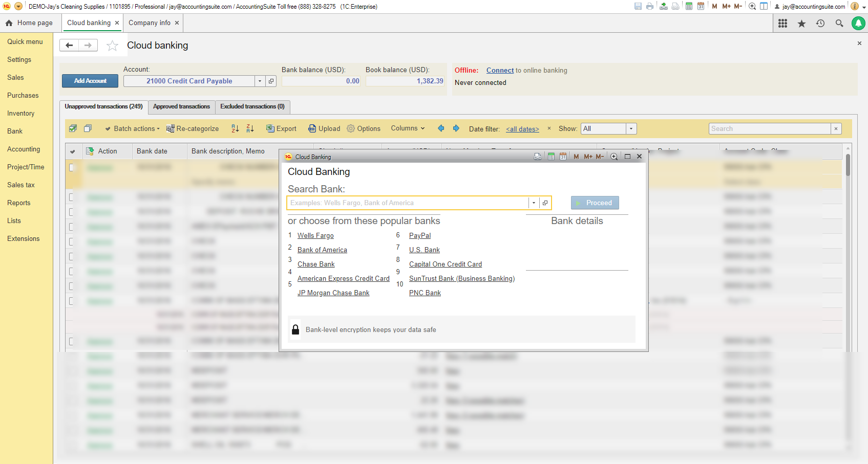The width and height of the screenshot is (868, 464).
Task: Open the main application menu dropdown arrow
Action: coord(18,6)
